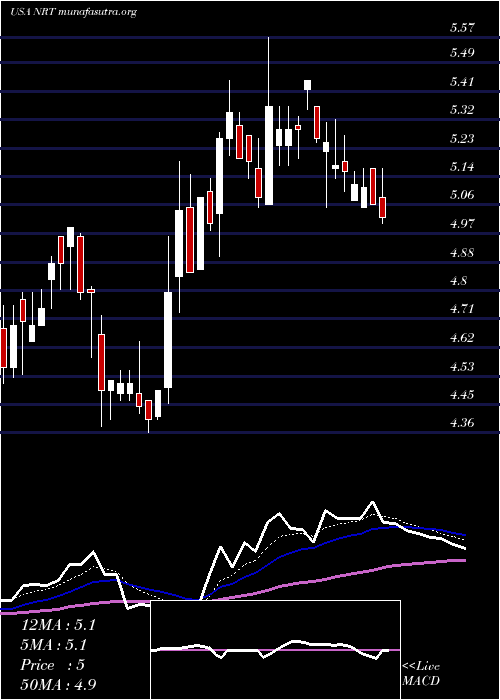Click the 'USA NRT munafasutra.org' chart title
Screen dimensions: 500x700
pos(73,12)
